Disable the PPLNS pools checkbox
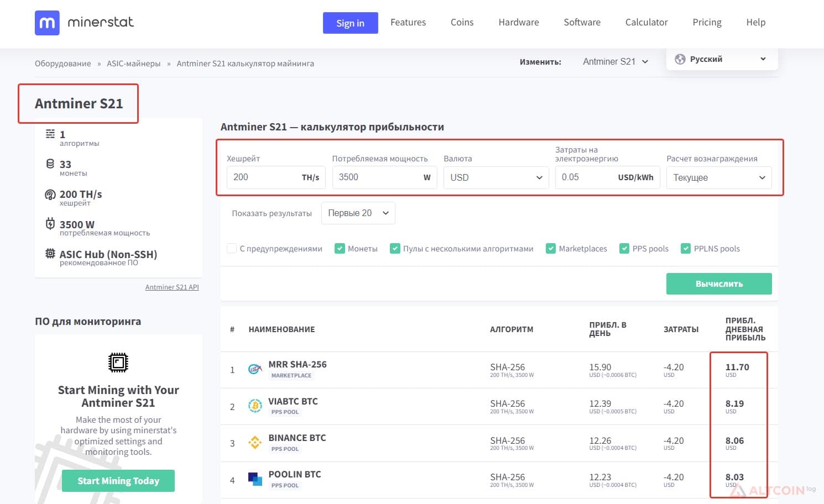 click(686, 249)
